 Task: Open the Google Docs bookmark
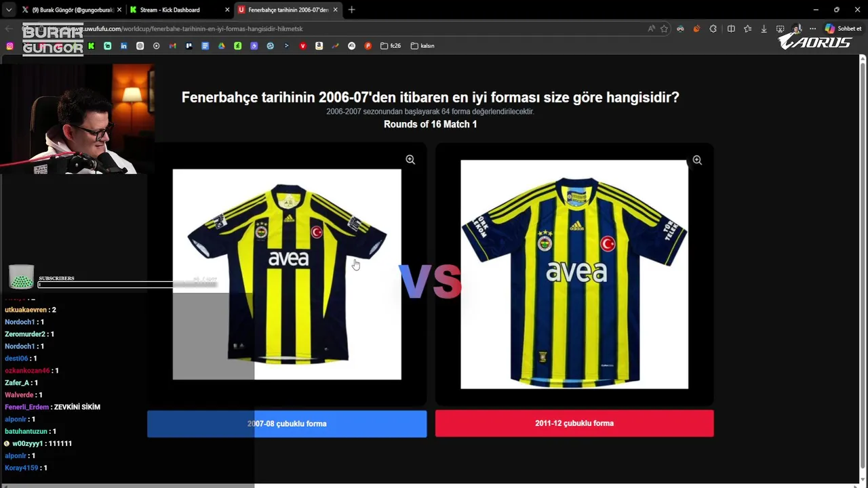point(205,46)
